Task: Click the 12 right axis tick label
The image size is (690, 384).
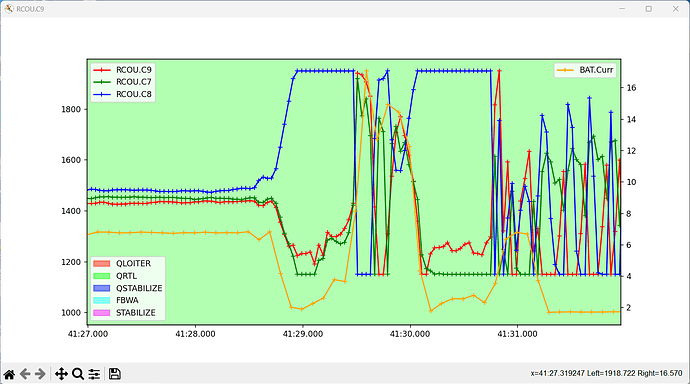Action: [x=631, y=151]
